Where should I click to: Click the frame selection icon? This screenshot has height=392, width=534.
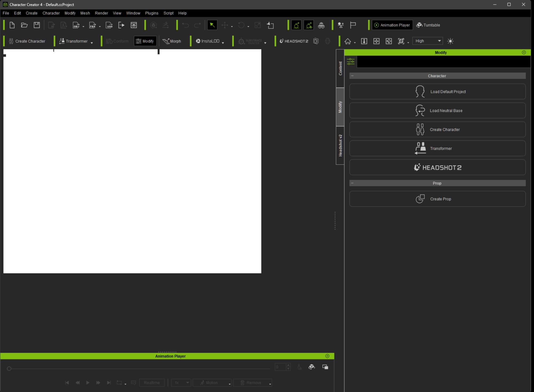[401, 41]
